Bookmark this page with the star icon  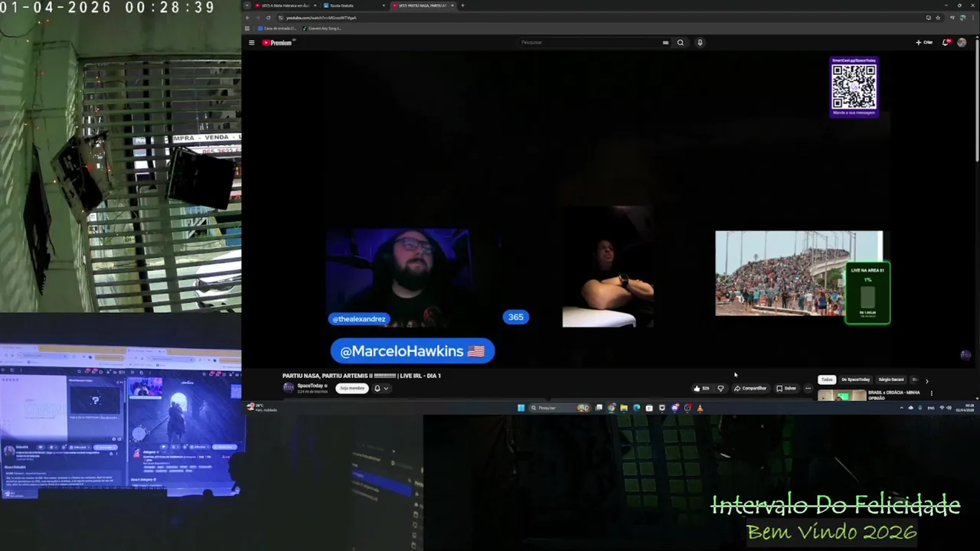(x=938, y=18)
